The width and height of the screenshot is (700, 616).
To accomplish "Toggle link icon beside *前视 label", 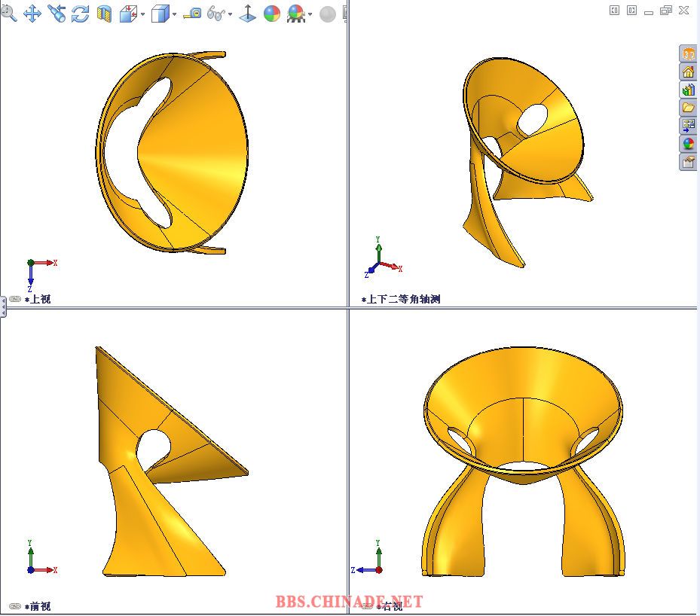I will [x=15, y=606].
